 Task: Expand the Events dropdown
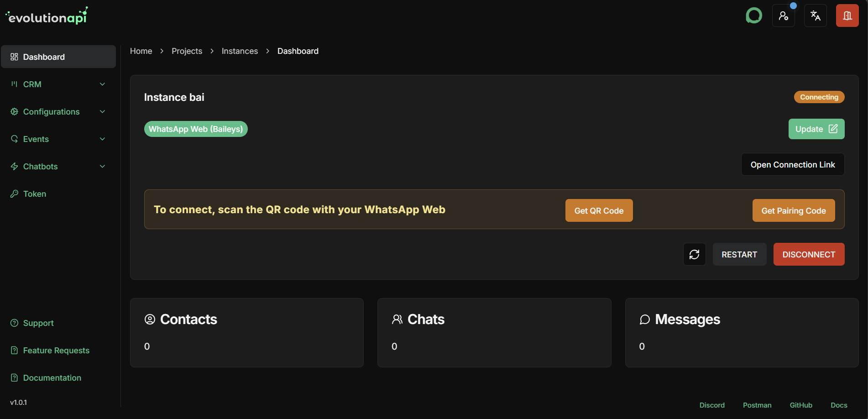[102, 139]
